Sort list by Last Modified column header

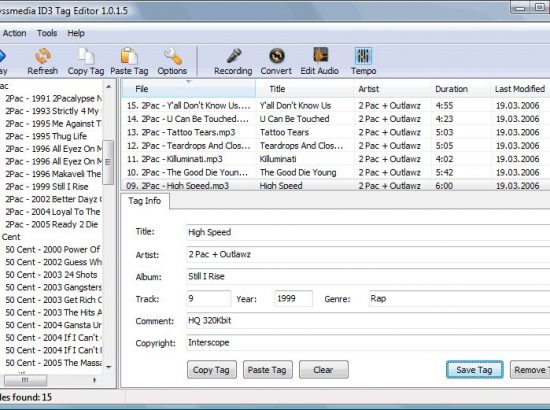[x=520, y=89]
